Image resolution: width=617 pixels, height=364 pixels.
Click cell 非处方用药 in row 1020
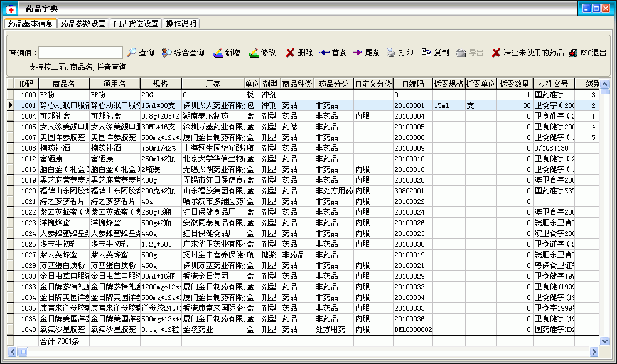pyautogui.click(x=334, y=190)
